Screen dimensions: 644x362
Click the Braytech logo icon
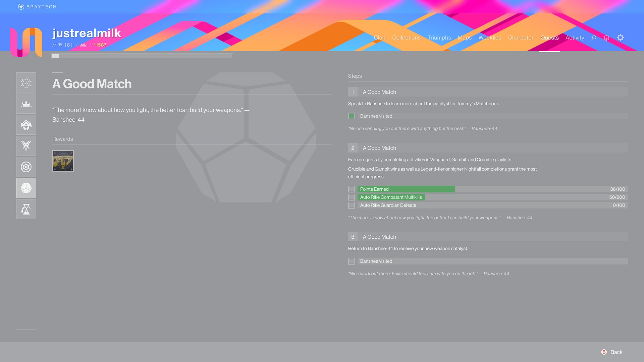coord(21,7)
